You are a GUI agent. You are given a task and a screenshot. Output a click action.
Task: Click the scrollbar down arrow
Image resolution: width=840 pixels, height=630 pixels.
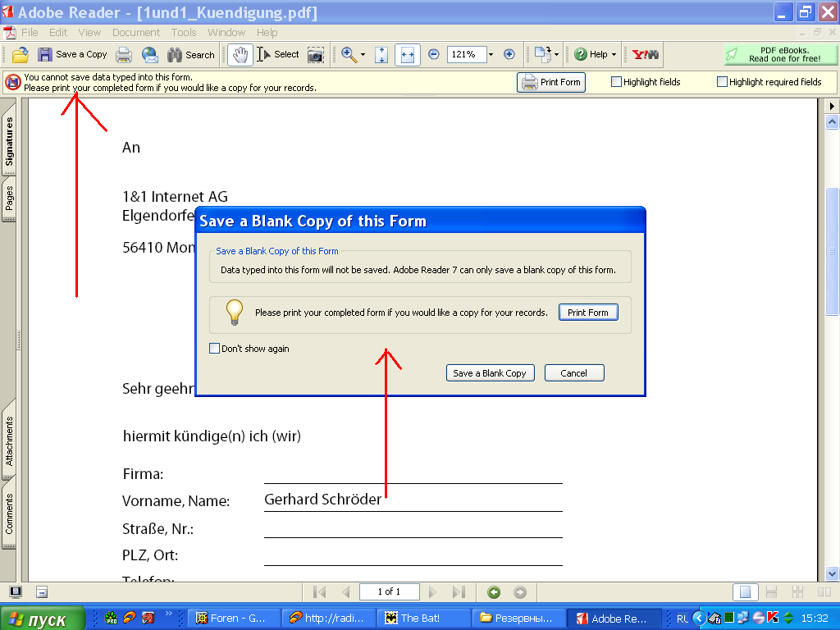(x=832, y=573)
